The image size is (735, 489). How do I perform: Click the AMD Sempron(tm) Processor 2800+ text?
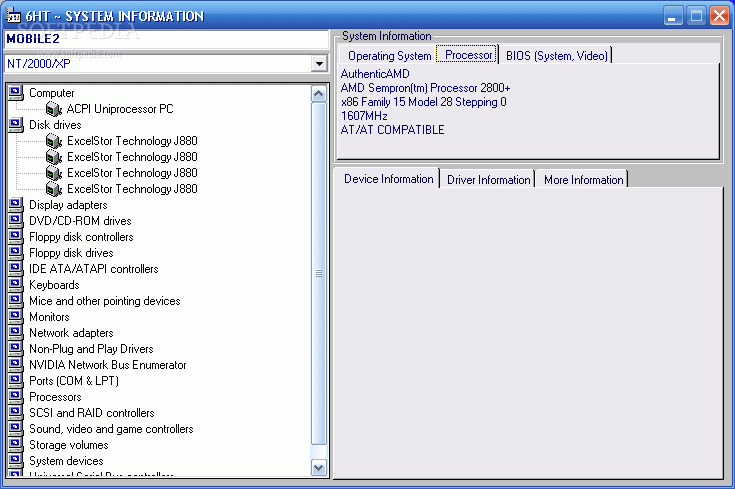click(x=425, y=88)
